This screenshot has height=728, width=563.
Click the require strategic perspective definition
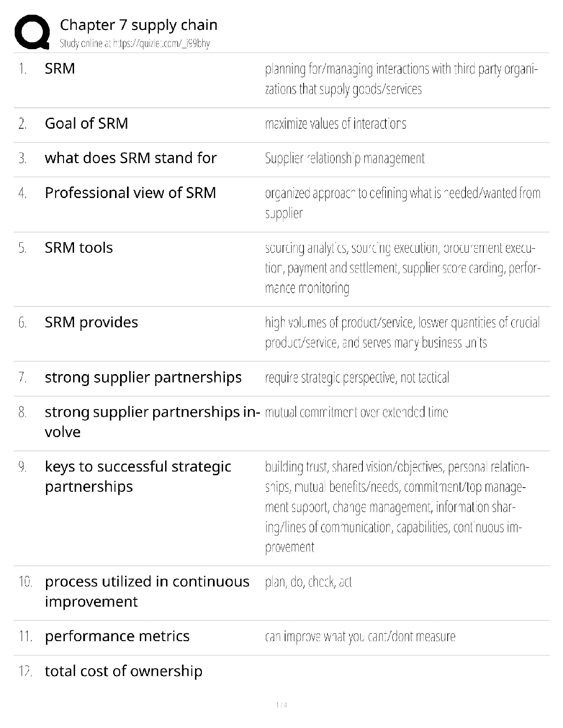pos(357,378)
